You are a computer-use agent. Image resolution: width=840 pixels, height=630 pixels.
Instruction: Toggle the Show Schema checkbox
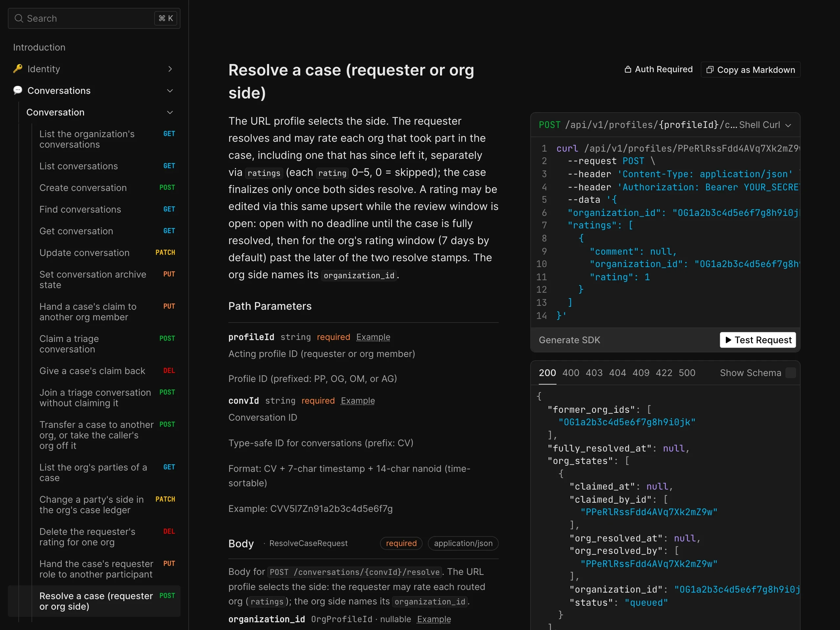(791, 373)
